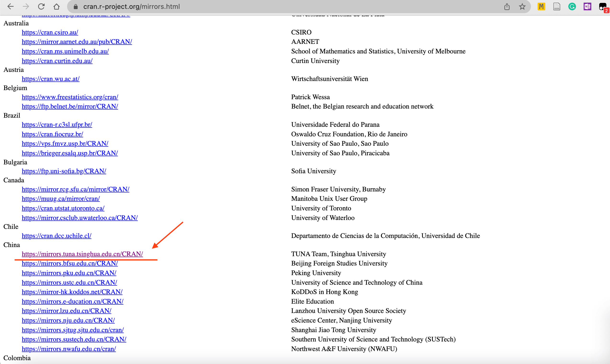Open the mirror.csclub.uwaterloo.ca/CRAN/ link
Viewport: 610px width, 364px height.
pos(80,218)
